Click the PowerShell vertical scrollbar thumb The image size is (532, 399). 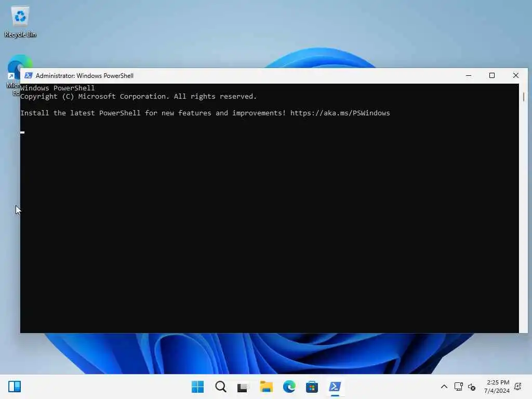tap(524, 97)
